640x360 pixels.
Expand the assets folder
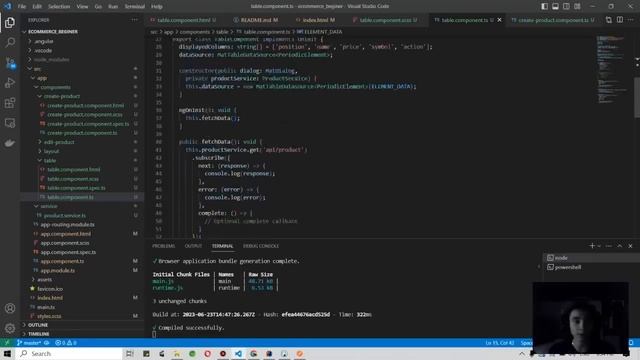point(82,280)
